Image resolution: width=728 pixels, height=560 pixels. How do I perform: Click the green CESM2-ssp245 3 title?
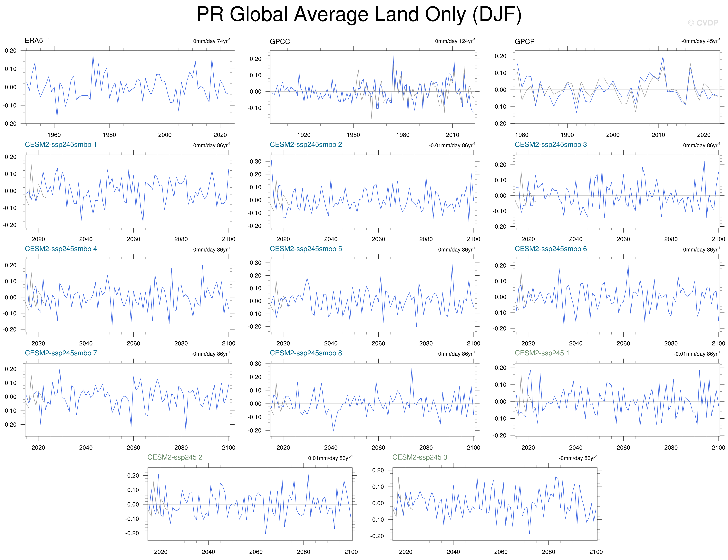click(420, 457)
